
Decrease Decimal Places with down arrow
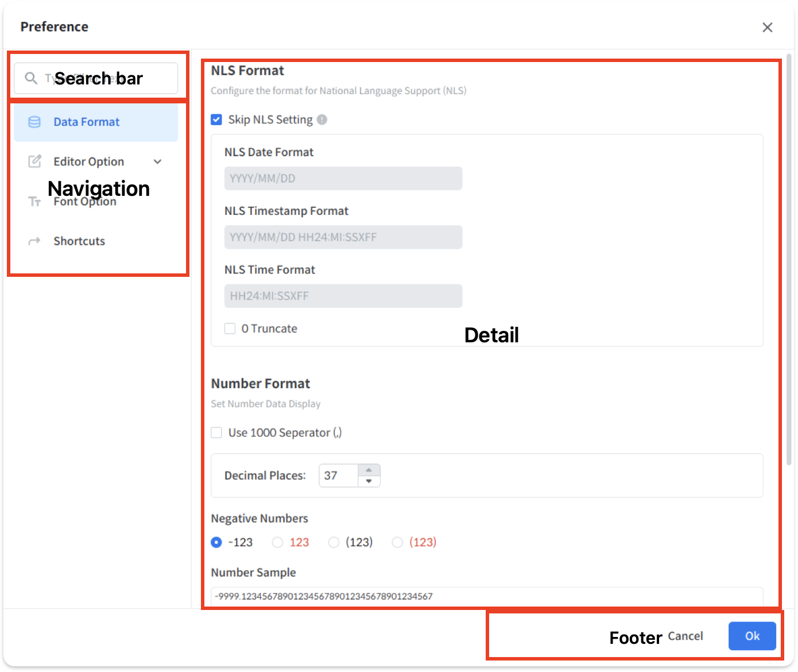point(369,481)
